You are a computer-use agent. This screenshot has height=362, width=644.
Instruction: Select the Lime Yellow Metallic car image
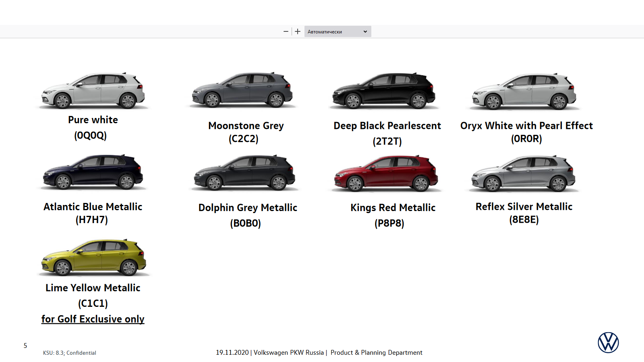coord(94,257)
